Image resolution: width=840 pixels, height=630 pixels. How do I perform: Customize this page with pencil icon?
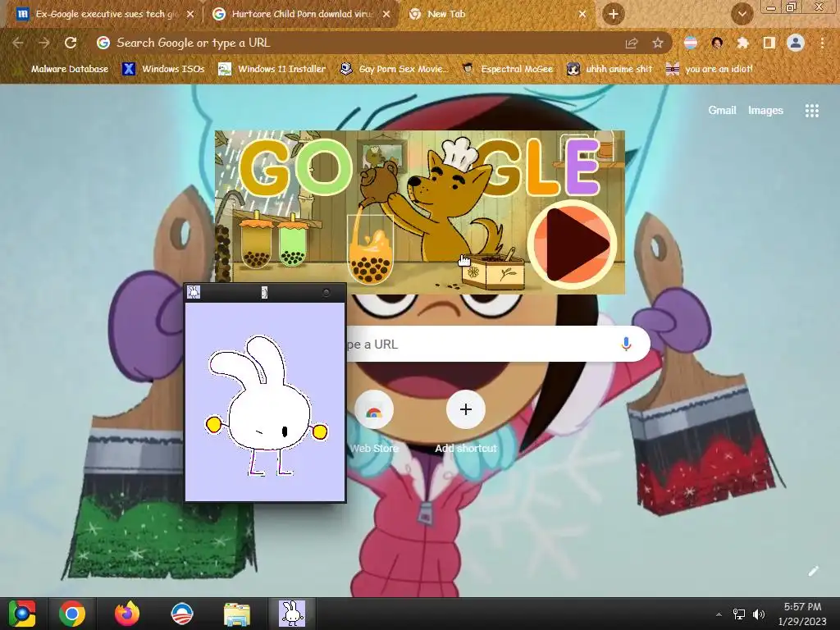pos(813,571)
